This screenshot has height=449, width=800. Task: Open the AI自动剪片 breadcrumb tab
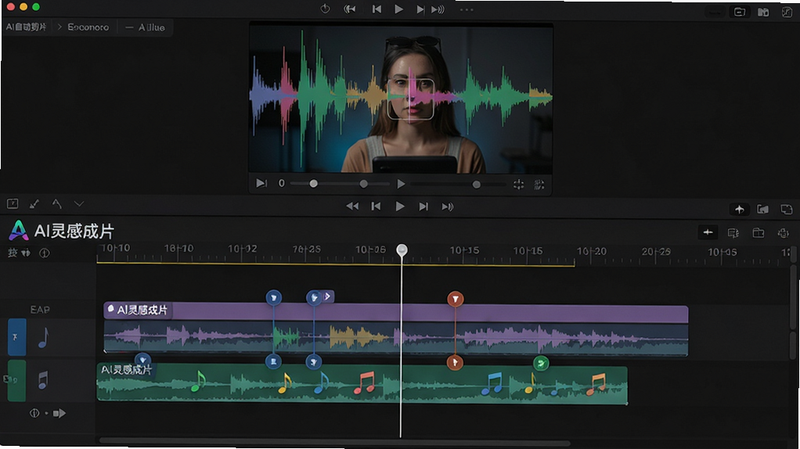click(x=26, y=27)
